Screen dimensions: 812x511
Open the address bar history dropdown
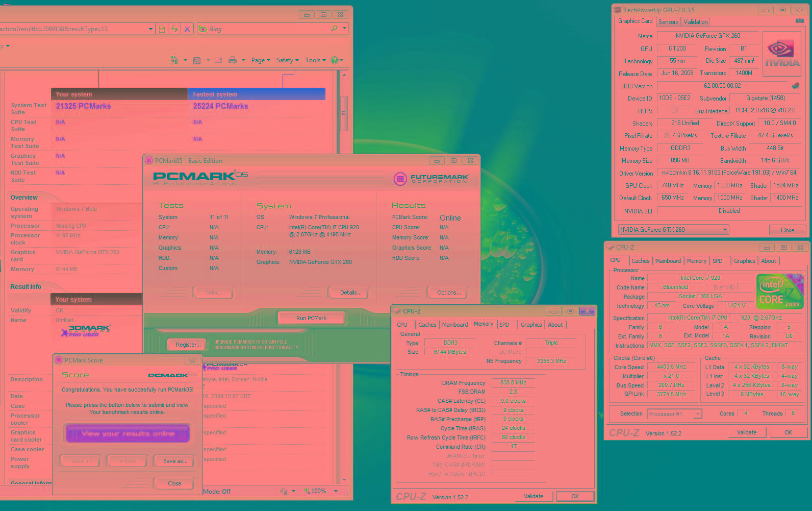(x=150, y=29)
